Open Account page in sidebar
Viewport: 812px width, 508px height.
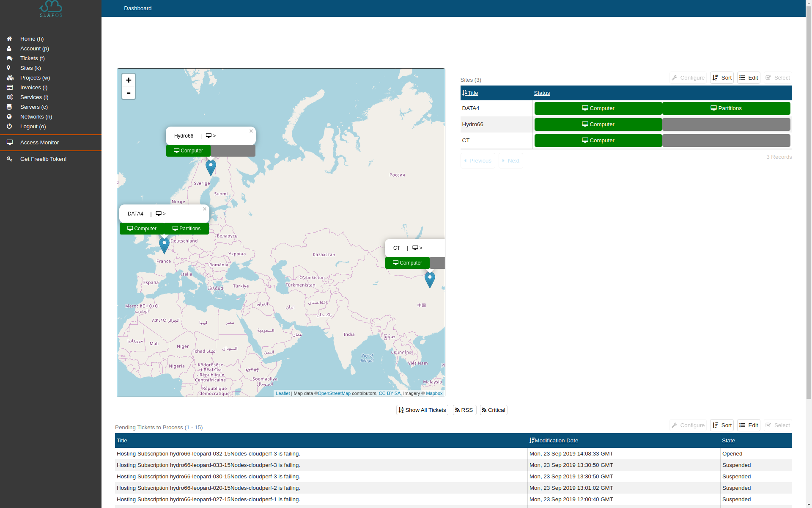[34, 48]
